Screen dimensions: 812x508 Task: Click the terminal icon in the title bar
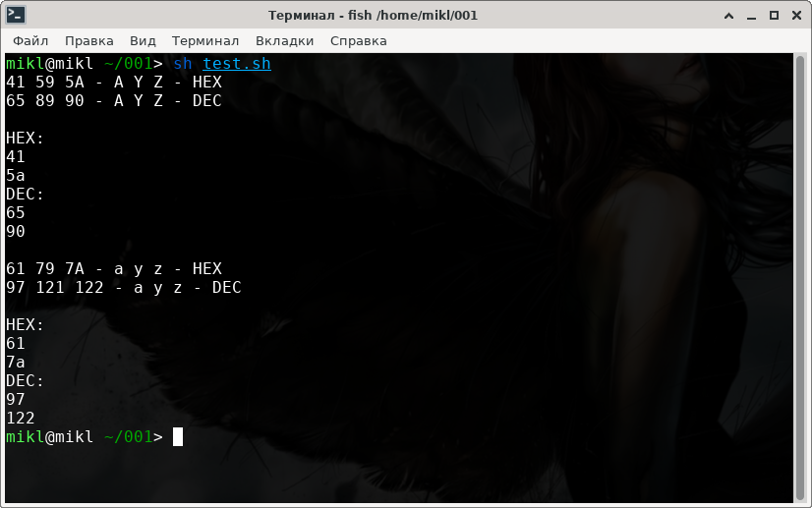[17, 15]
